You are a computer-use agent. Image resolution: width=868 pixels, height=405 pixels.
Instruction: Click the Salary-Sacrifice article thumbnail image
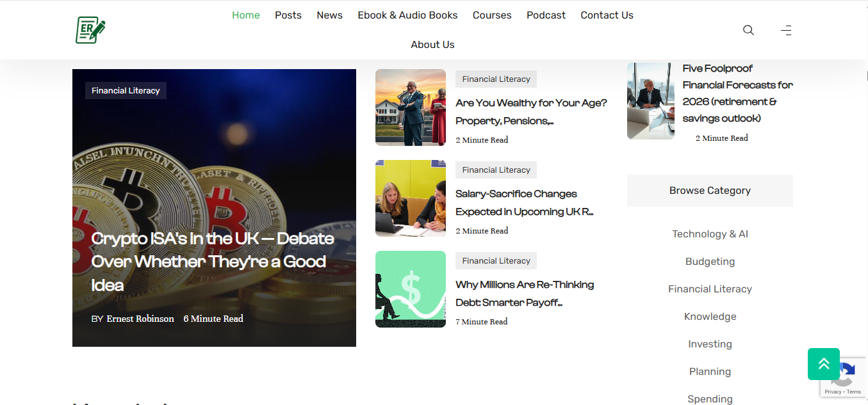[x=410, y=198]
